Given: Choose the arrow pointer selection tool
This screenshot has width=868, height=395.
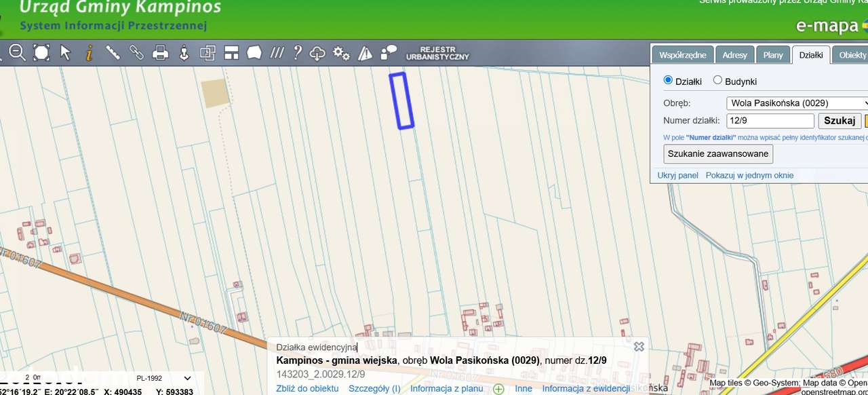Looking at the screenshot, I should coord(65,52).
